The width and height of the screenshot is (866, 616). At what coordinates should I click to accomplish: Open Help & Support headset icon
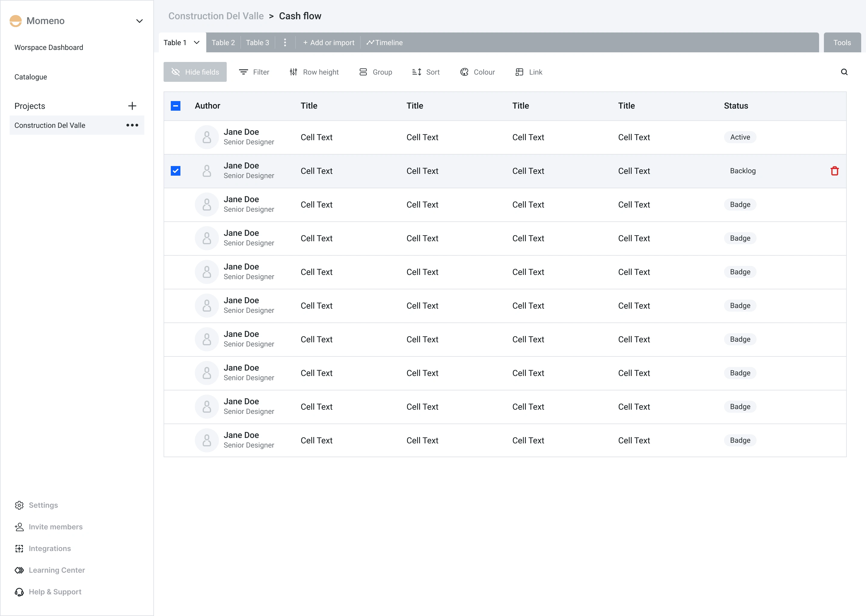coord(19,592)
